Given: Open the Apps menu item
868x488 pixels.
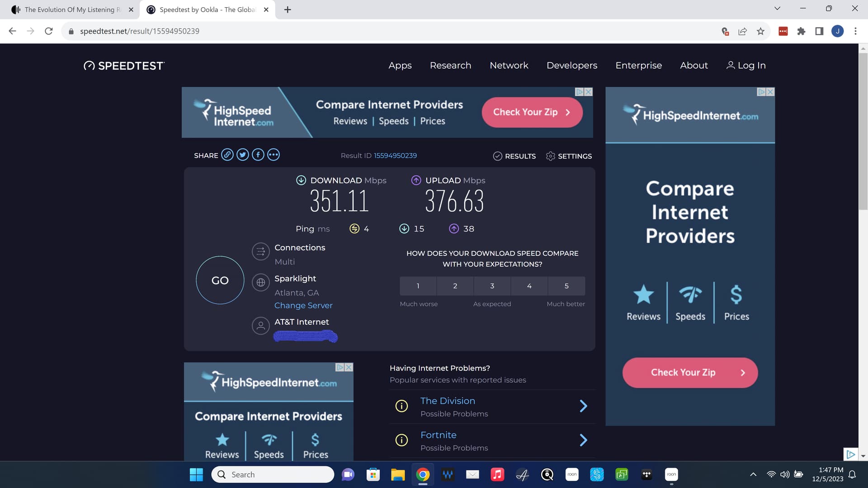Looking at the screenshot, I should 400,66.
